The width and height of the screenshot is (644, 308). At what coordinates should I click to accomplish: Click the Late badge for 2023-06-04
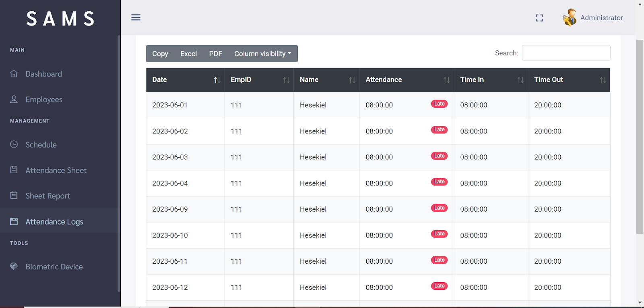pos(439,182)
